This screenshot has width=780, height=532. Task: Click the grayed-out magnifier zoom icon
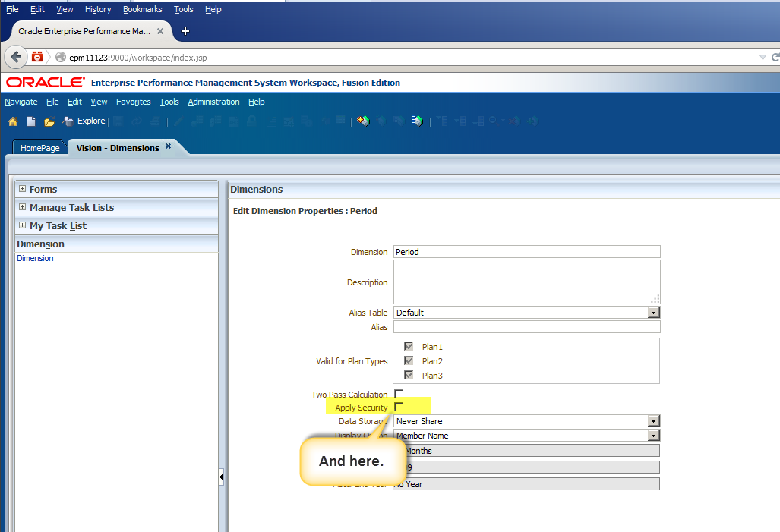493,121
